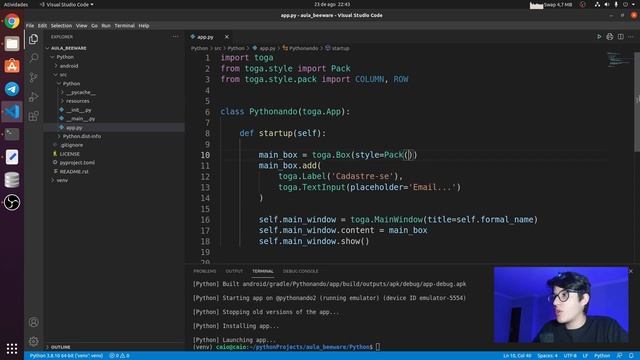Open Source Control view
640x360 pixels.
(x=33, y=77)
